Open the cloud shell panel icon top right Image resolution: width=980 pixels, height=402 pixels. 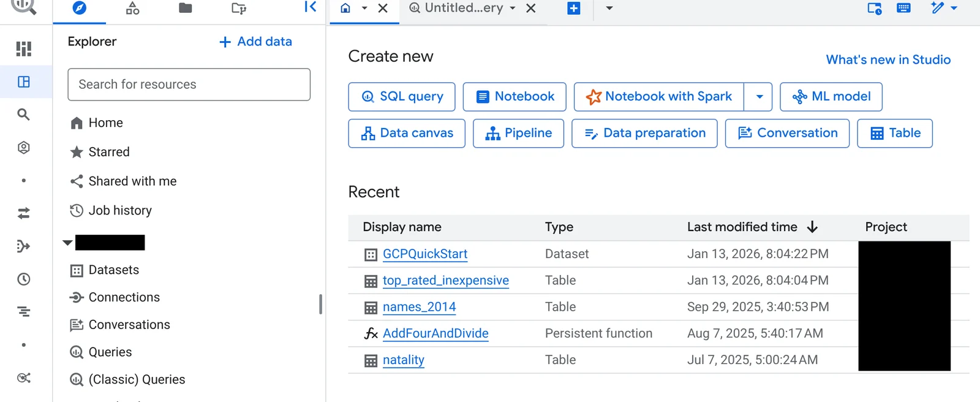pos(875,8)
